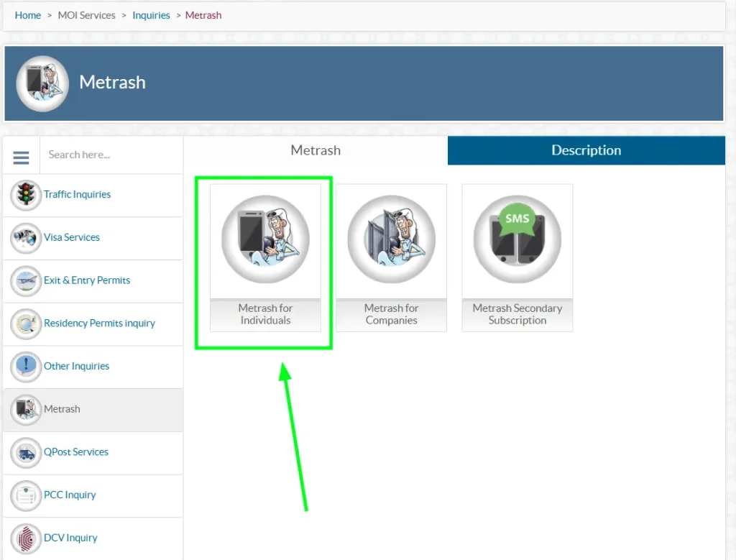Focus the 'Search here...' input field
The width and height of the screenshot is (736, 560).
[110, 155]
